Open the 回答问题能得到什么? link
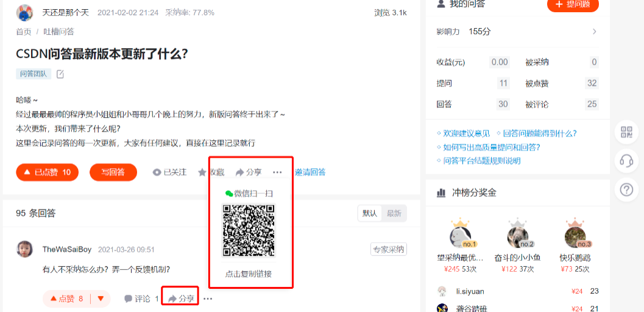The height and width of the screenshot is (312, 644). point(540,133)
